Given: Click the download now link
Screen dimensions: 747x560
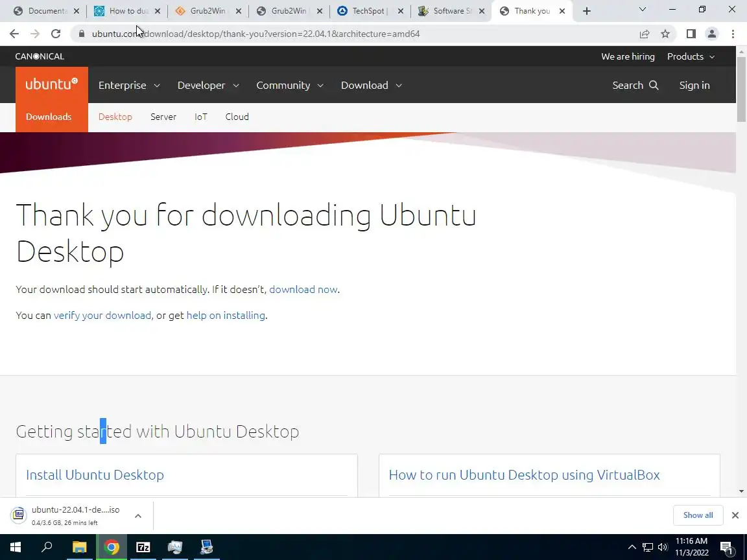Looking at the screenshot, I should click(303, 290).
